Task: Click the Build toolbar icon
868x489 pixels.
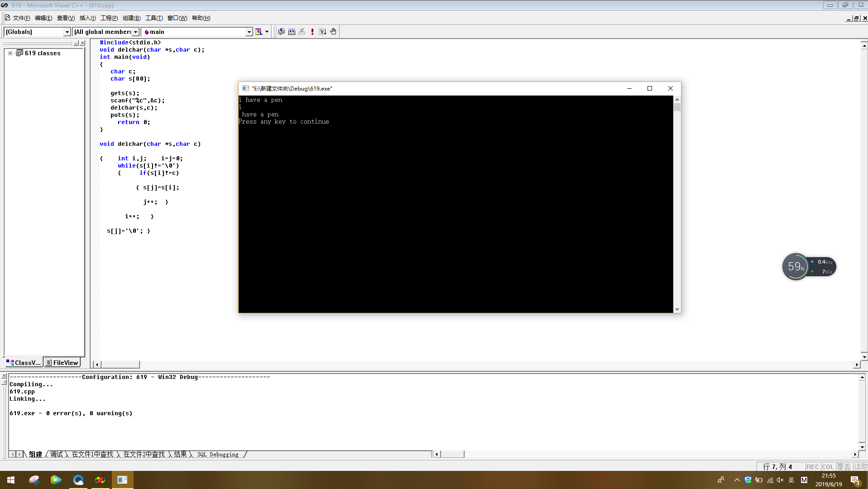Action: click(292, 32)
